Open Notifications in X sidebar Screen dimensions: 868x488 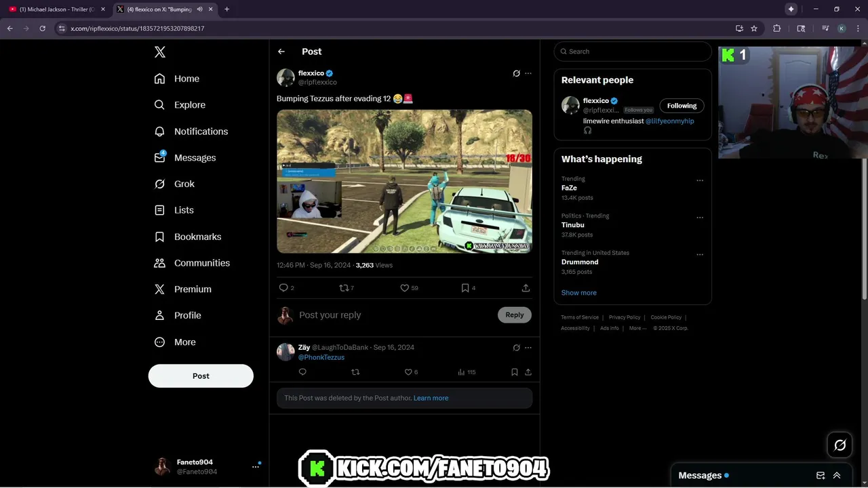click(x=191, y=131)
